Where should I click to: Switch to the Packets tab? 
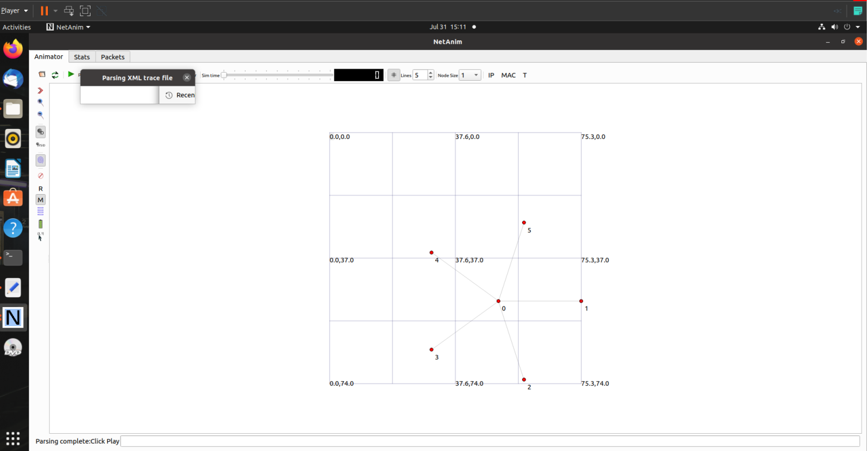pyautogui.click(x=112, y=56)
